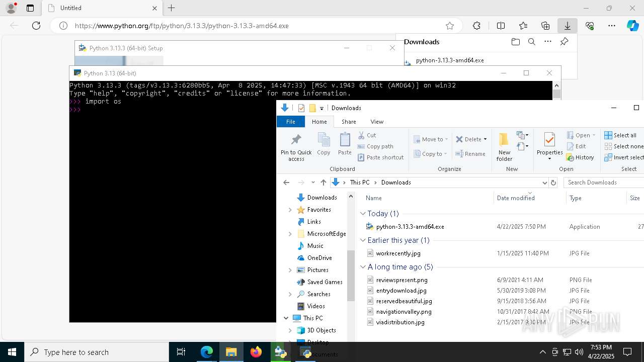Collapse This PC in navigation tree

click(x=286, y=318)
